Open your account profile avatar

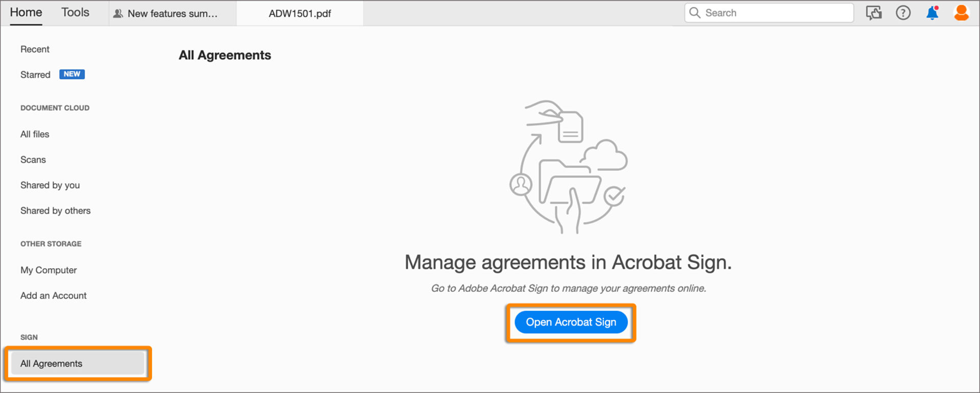(961, 13)
